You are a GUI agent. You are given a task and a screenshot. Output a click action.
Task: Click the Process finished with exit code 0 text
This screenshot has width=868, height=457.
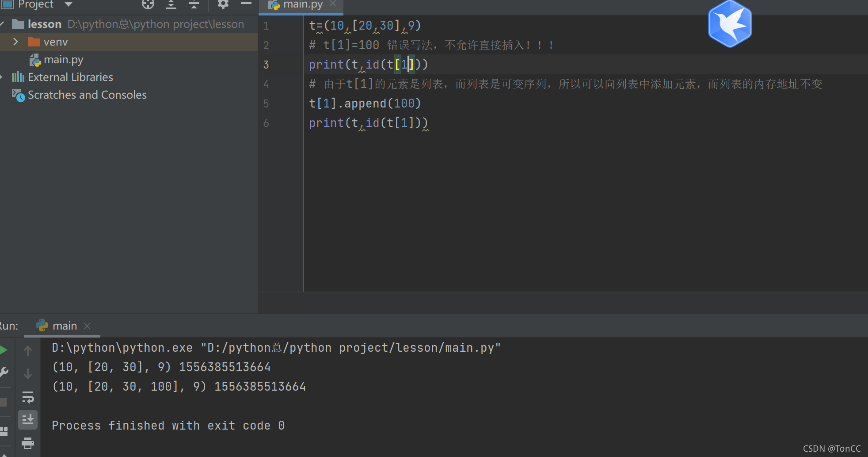pos(168,426)
